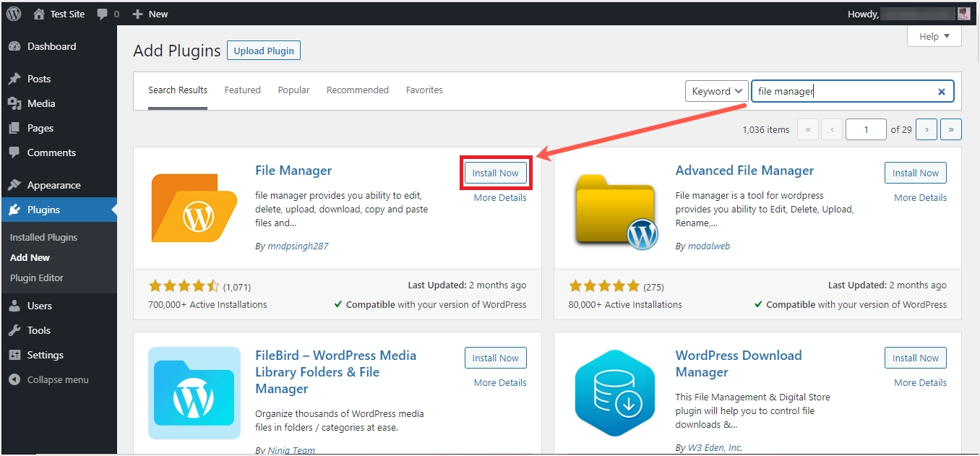This screenshot has width=980, height=456.
Task: Open the FileBird plugin title link
Action: tap(336, 372)
